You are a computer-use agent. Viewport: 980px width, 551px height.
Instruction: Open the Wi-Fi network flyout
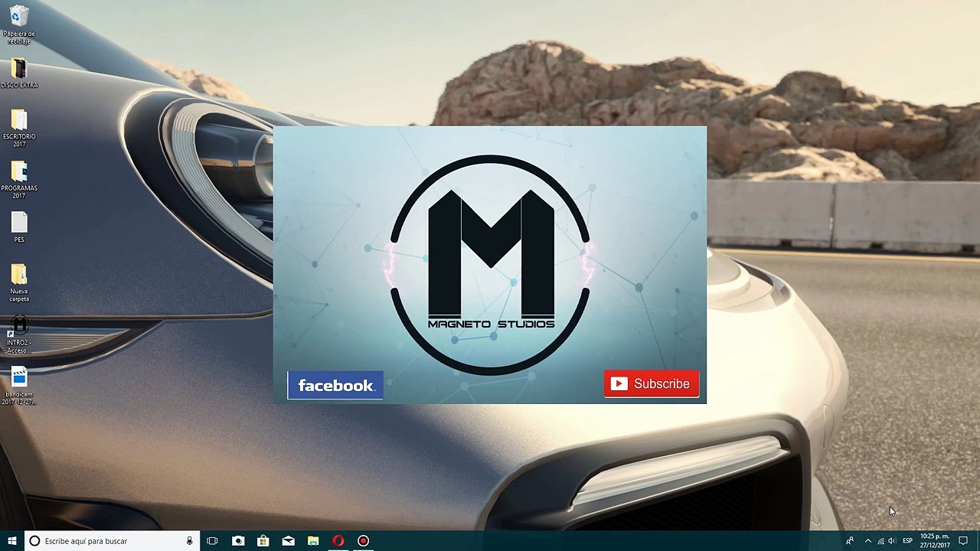pos(880,541)
